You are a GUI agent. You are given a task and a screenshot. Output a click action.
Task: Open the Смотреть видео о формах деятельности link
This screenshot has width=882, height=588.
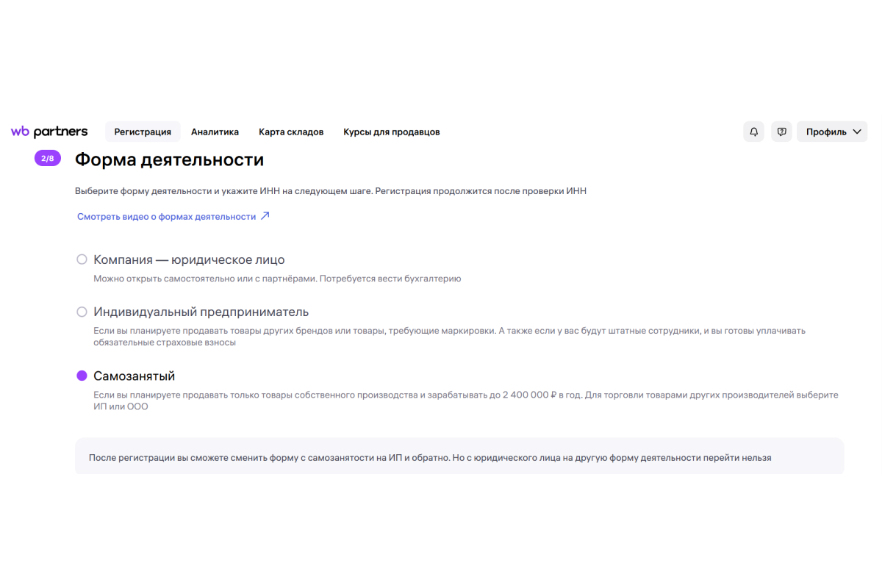167,216
